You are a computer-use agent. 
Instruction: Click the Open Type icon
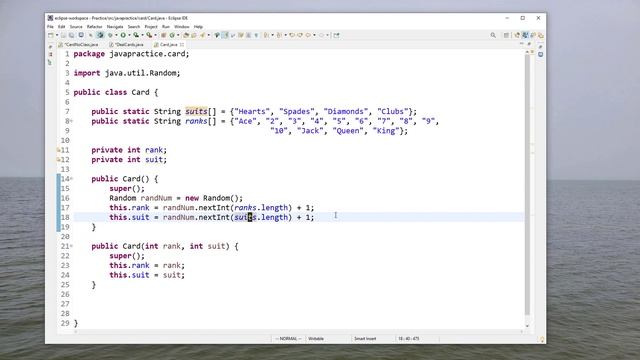[x=186, y=35]
